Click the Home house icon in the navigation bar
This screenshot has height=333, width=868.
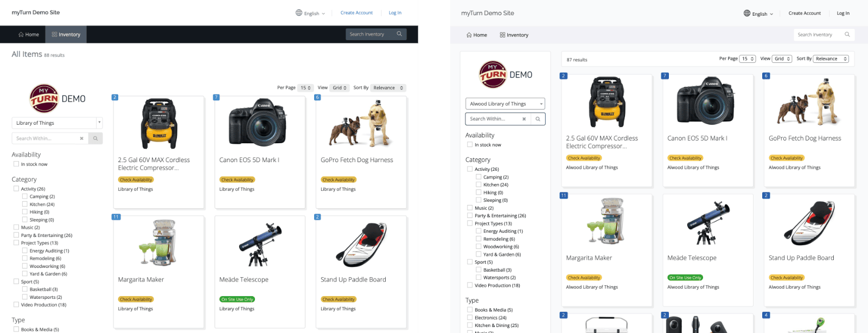click(x=470, y=34)
